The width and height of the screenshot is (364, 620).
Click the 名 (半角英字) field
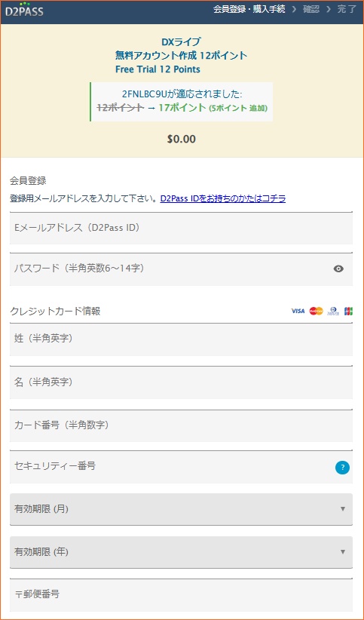181,382
